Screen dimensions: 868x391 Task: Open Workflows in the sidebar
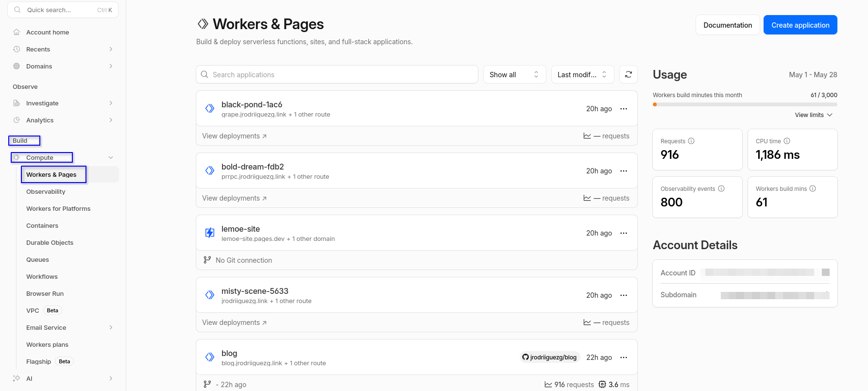click(42, 276)
